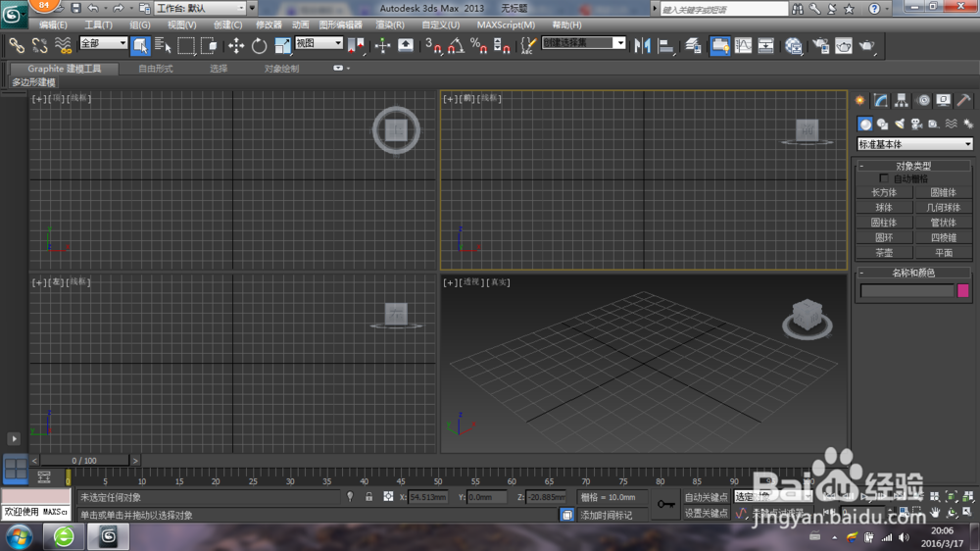
Task: Open the Curve Editor icon
Action: pyautogui.click(x=743, y=46)
